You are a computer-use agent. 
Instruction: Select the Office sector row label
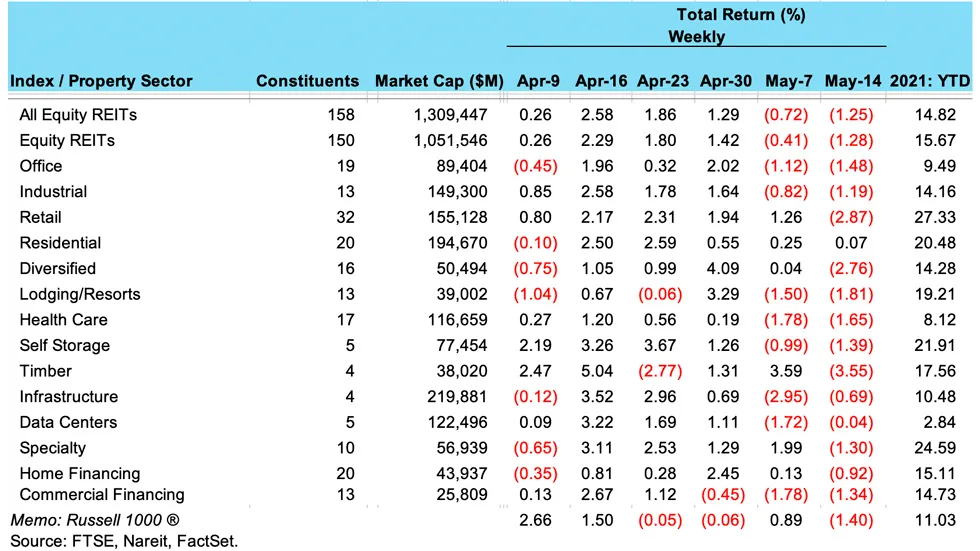click(41, 166)
